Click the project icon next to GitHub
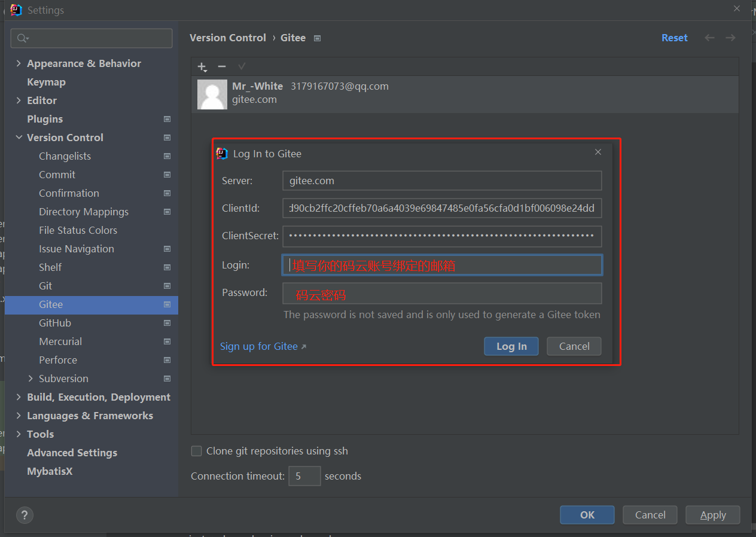Image resolution: width=756 pixels, height=537 pixels. (167, 323)
